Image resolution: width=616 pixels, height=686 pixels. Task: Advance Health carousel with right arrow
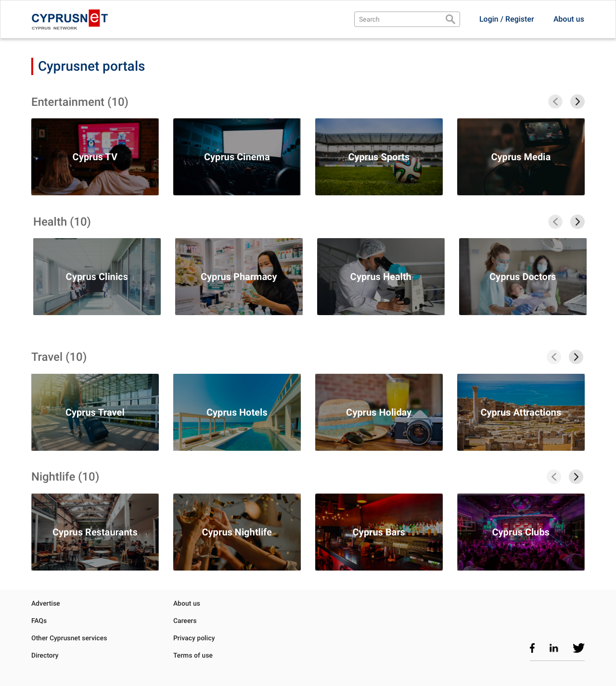click(x=577, y=222)
